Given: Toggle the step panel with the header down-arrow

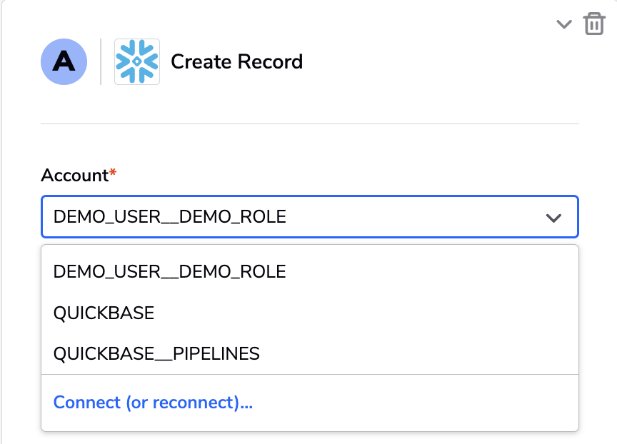Looking at the screenshot, I should pyautogui.click(x=564, y=24).
